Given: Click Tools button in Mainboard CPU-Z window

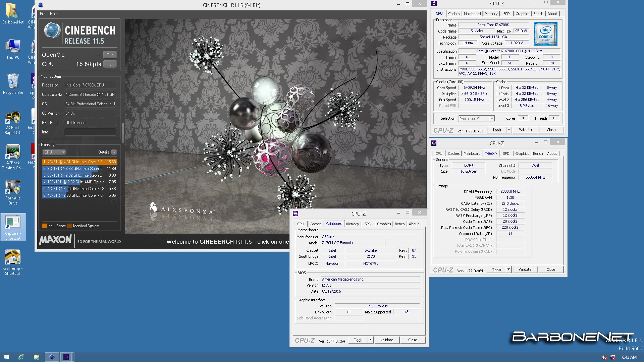Looking at the screenshot, I should pyautogui.click(x=358, y=340).
